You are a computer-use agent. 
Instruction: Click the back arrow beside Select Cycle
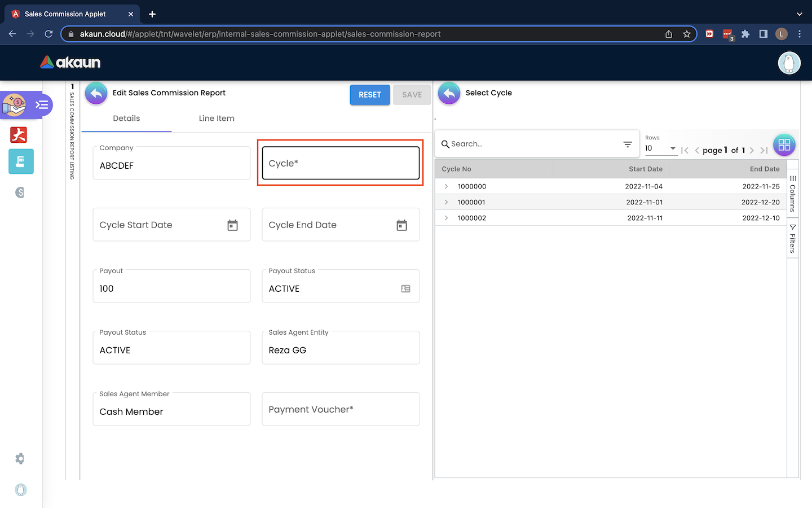(449, 94)
